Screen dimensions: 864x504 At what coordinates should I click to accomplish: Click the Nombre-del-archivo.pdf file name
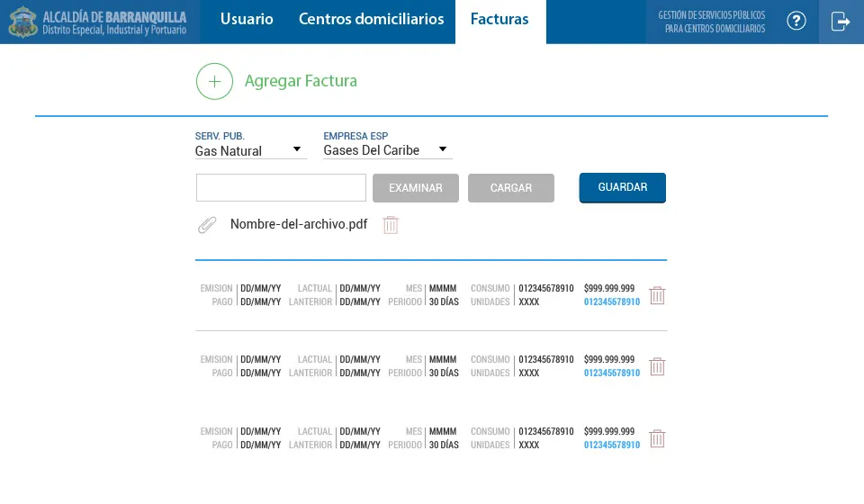(299, 224)
